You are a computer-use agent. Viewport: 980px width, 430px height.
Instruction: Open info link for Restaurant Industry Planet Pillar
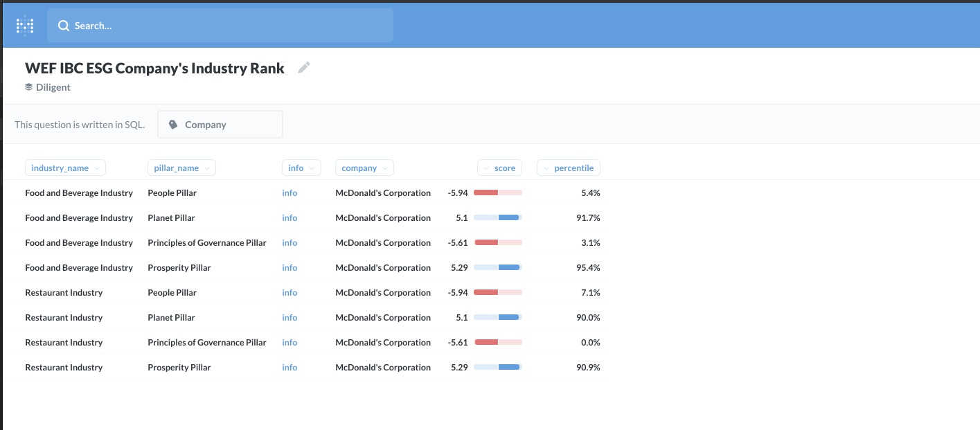tap(289, 318)
